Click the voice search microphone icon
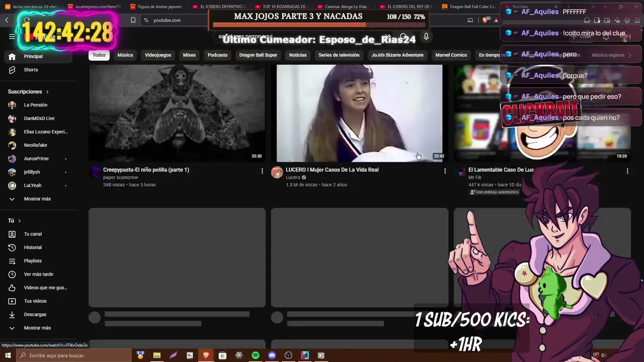 point(426,37)
